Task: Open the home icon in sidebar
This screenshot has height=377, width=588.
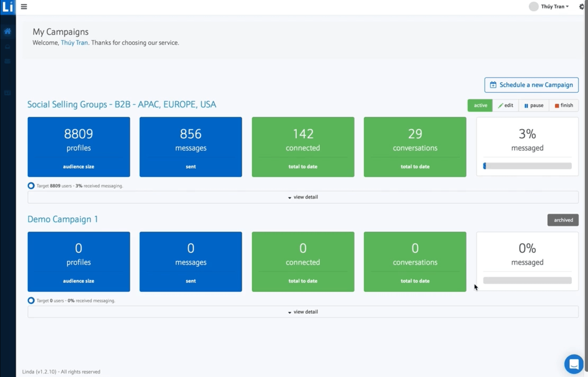Action: pos(7,31)
